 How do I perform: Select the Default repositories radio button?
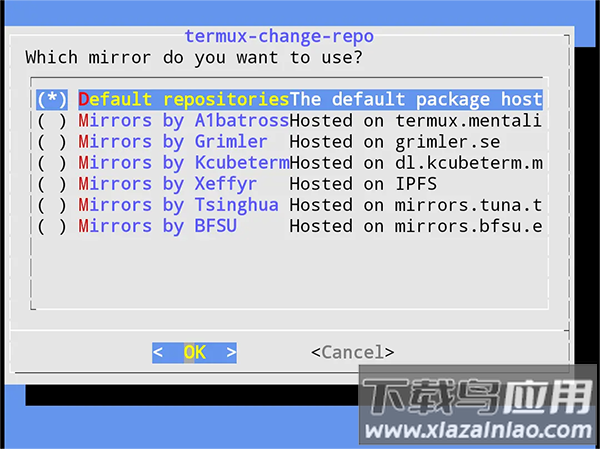tap(52, 100)
